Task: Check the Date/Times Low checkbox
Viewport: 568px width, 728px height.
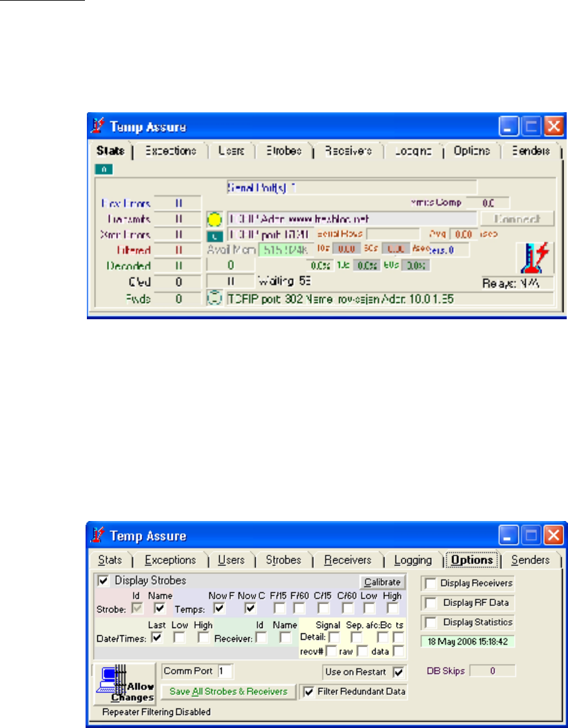Action: pos(179,637)
